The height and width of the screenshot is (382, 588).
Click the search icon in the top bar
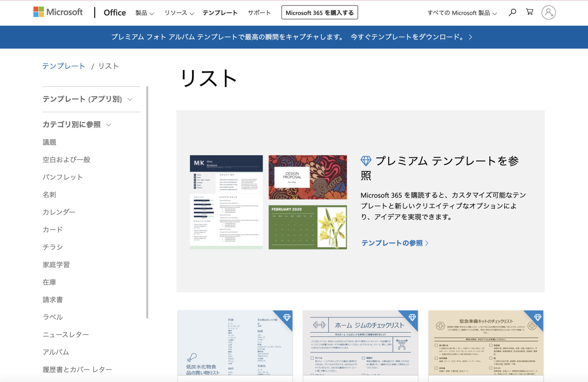point(512,12)
